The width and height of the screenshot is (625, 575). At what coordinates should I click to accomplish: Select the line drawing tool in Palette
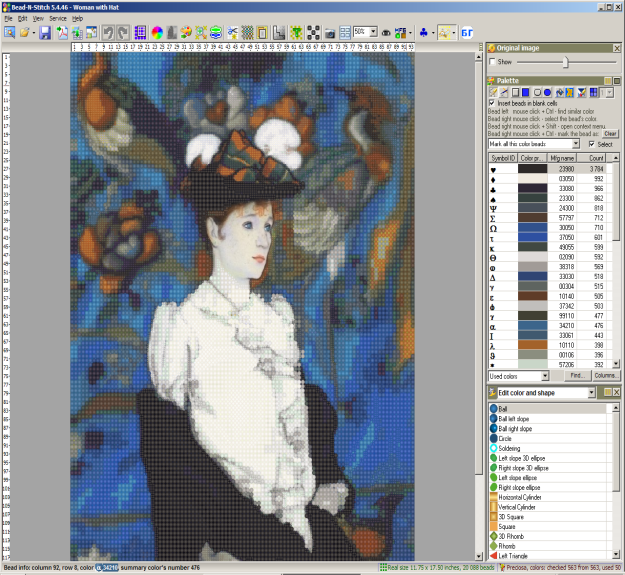coord(504,92)
